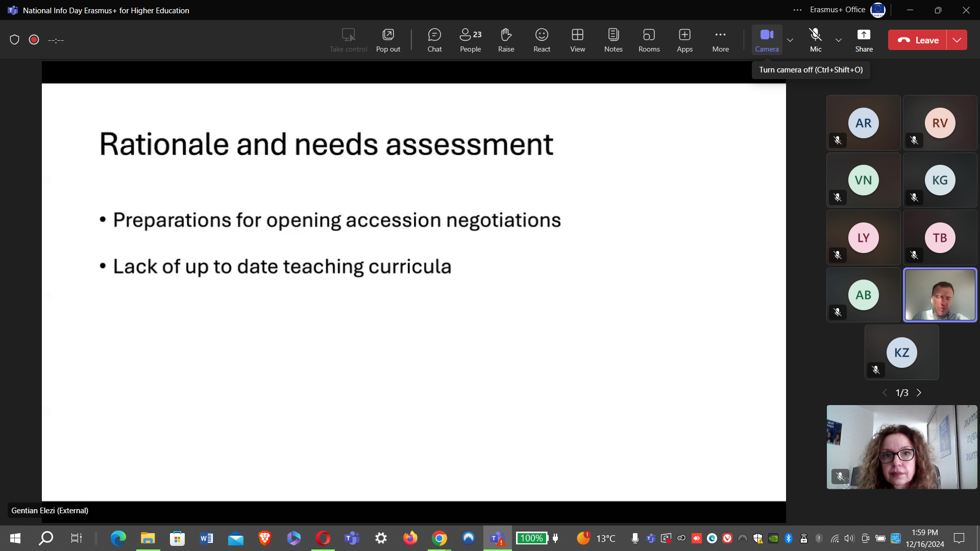Open the More actions menu
Screen dimensions: 980x551
[x=720, y=40]
